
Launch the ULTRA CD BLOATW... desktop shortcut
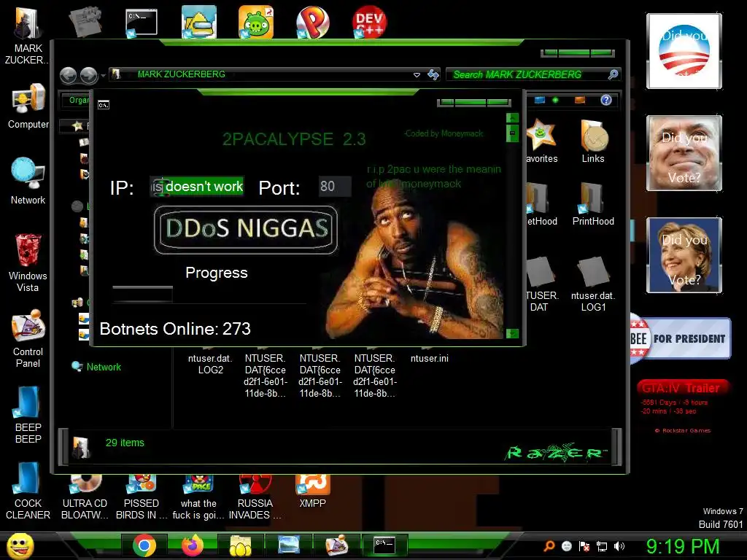coord(85,497)
